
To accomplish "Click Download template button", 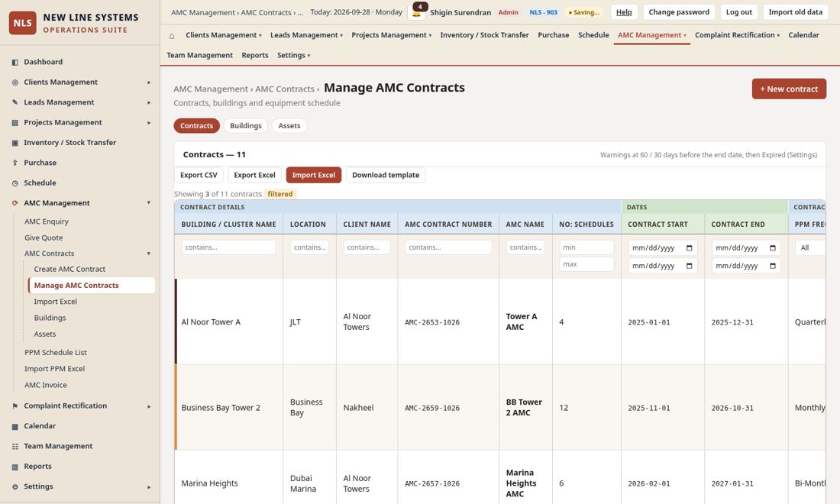I will coord(386,175).
